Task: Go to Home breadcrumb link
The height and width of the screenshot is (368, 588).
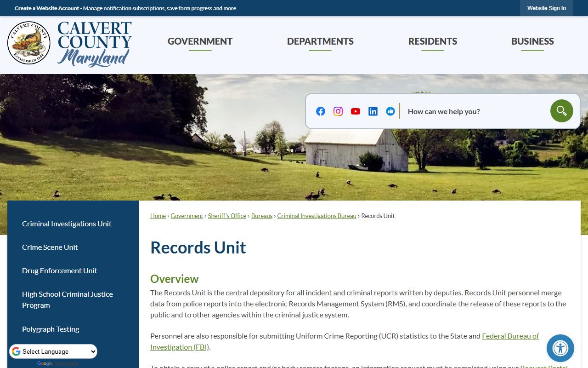Action: (x=158, y=216)
